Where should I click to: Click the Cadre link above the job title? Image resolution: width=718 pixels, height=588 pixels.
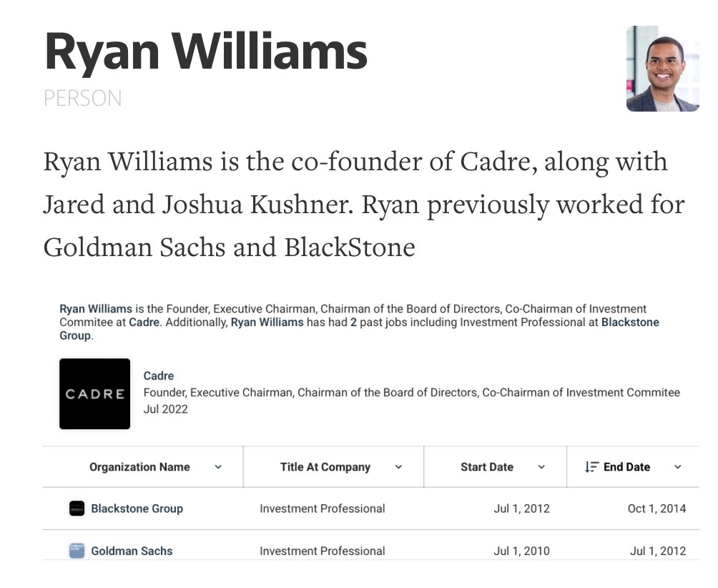point(158,376)
